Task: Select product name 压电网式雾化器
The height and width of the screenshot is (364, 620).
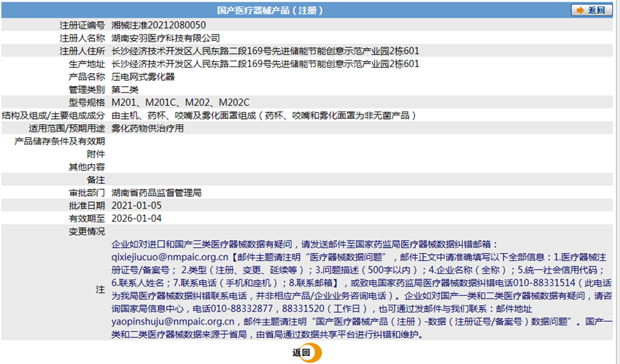Action: (x=143, y=77)
